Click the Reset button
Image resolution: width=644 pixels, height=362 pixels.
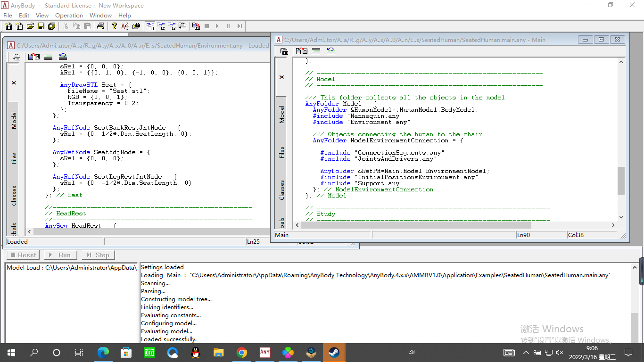(23, 255)
